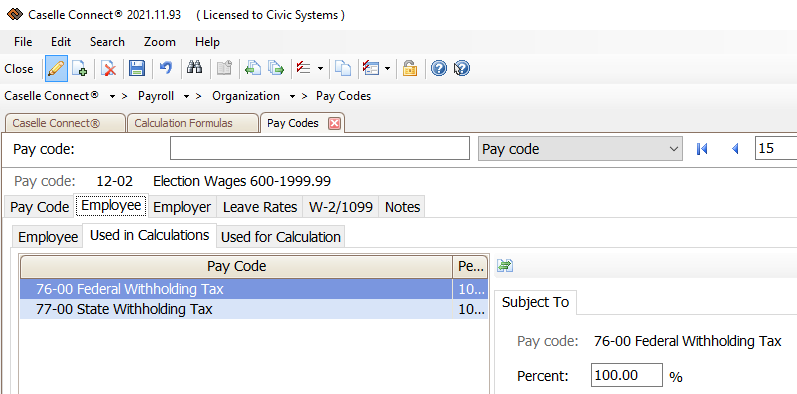Expand the Organization breadcrumb dropdown arrow
797x394 pixels.
(292, 96)
